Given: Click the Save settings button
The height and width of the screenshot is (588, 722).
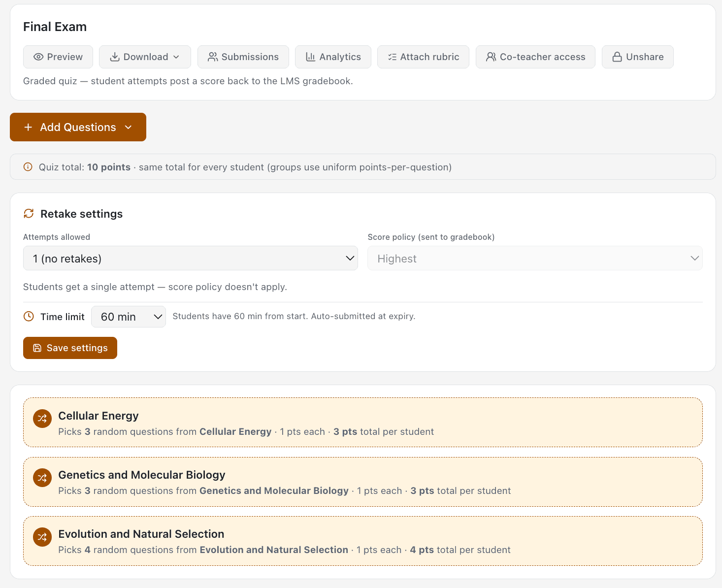Looking at the screenshot, I should coord(70,348).
